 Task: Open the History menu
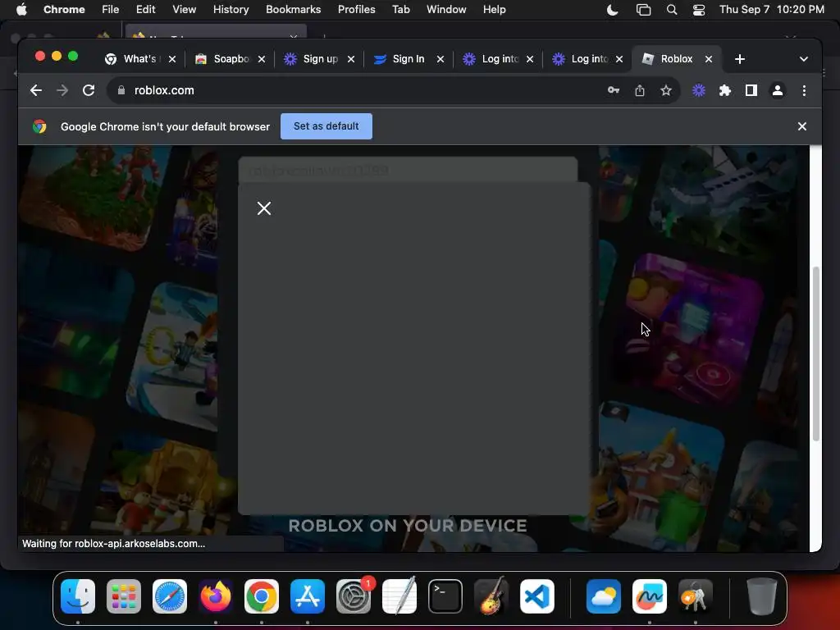click(x=231, y=10)
